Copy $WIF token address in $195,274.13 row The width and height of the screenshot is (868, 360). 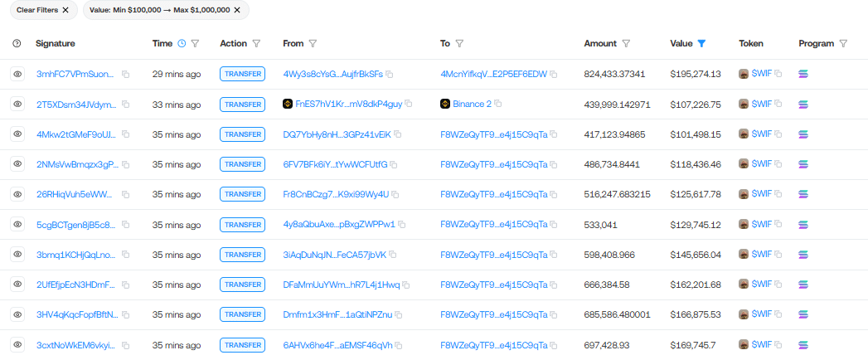(x=778, y=73)
